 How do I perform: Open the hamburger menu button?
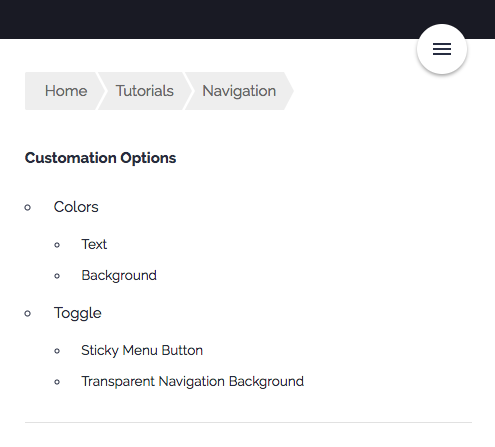point(442,49)
